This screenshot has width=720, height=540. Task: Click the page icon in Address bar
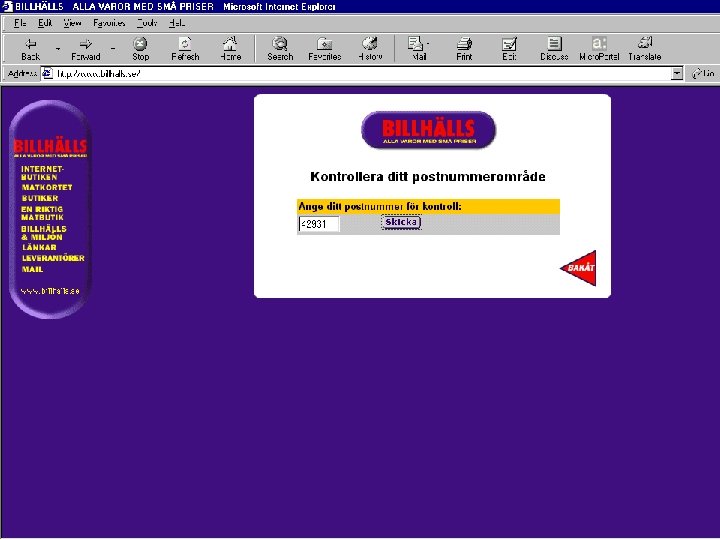(x=47, y=73)
